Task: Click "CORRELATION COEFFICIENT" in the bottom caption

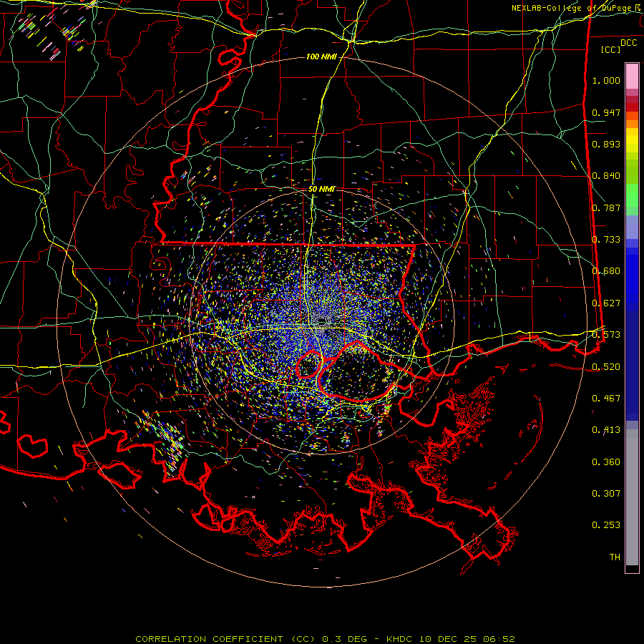Action: [x=209, y=639]
